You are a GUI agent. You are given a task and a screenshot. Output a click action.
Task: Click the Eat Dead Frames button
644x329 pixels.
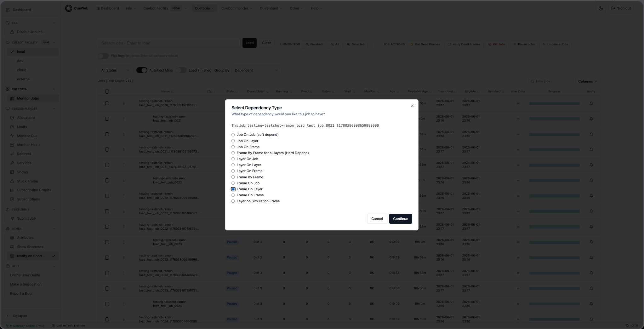pyautogui.click(x=425, y=44)
